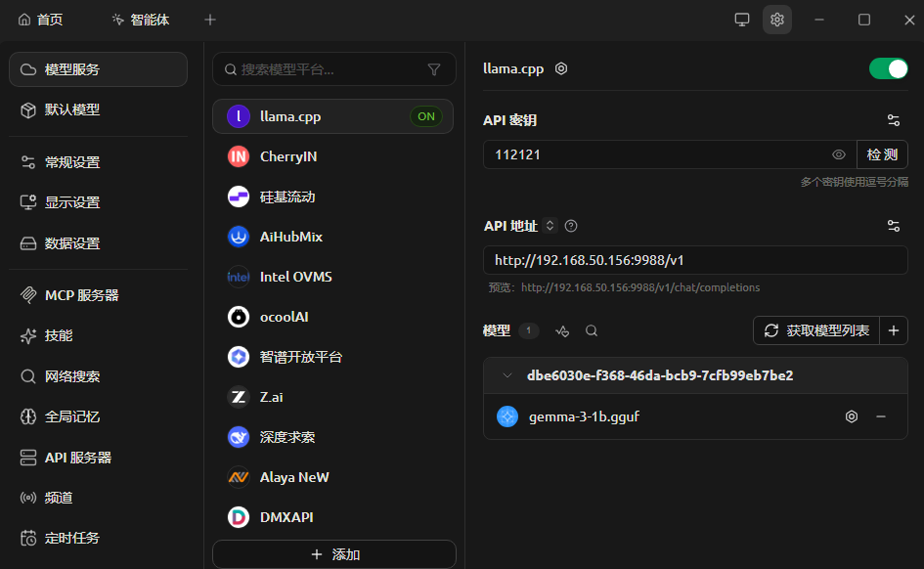Select 全局记忆 in sidebar

pos(99,416)
